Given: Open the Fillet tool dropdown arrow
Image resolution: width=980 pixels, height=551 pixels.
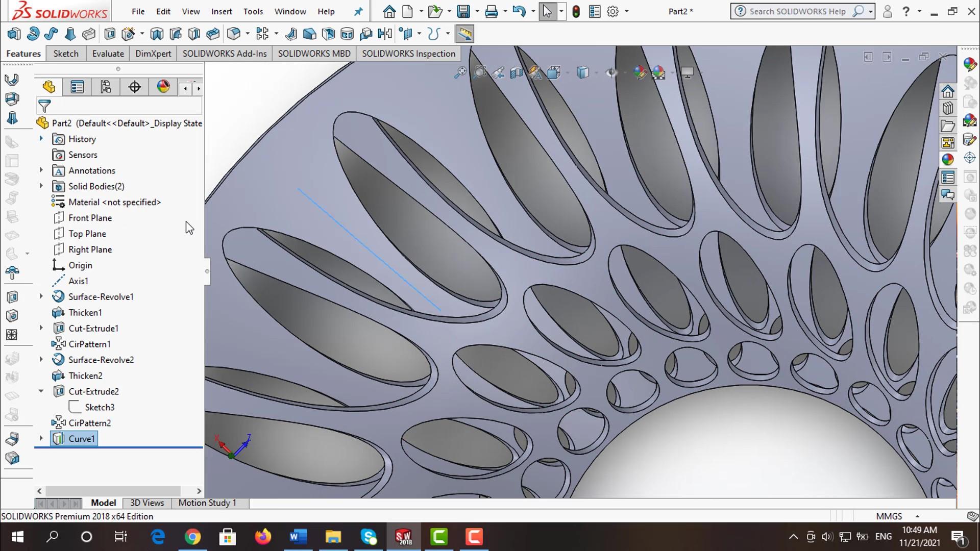Looking at the screenshot, I should [248, 34].
